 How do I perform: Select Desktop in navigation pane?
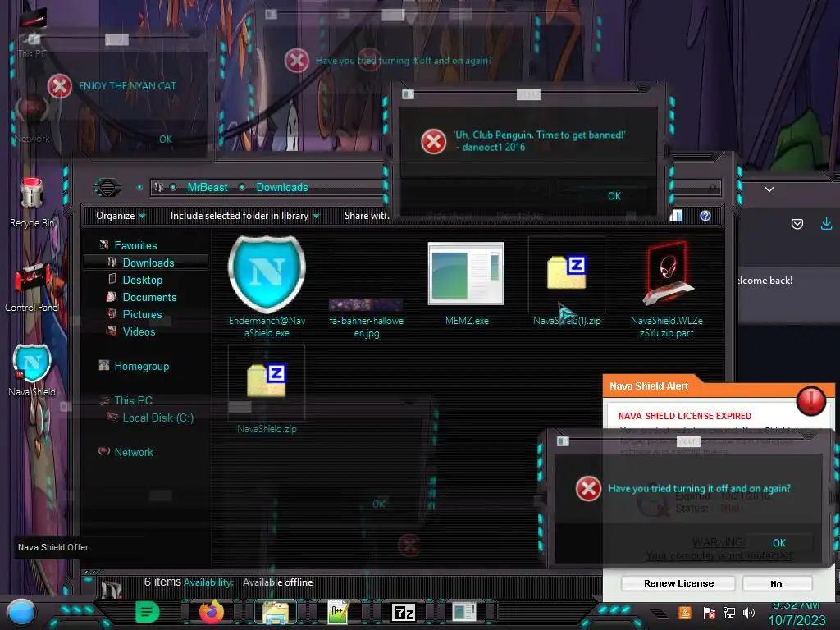[x=143, y=280]
